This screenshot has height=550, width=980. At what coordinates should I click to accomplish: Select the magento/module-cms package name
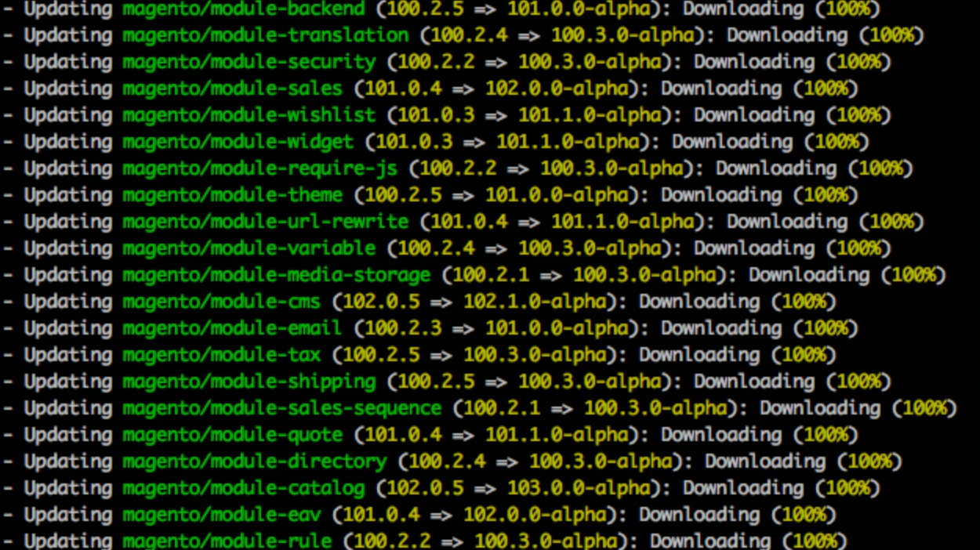click(x=222, y=302)
